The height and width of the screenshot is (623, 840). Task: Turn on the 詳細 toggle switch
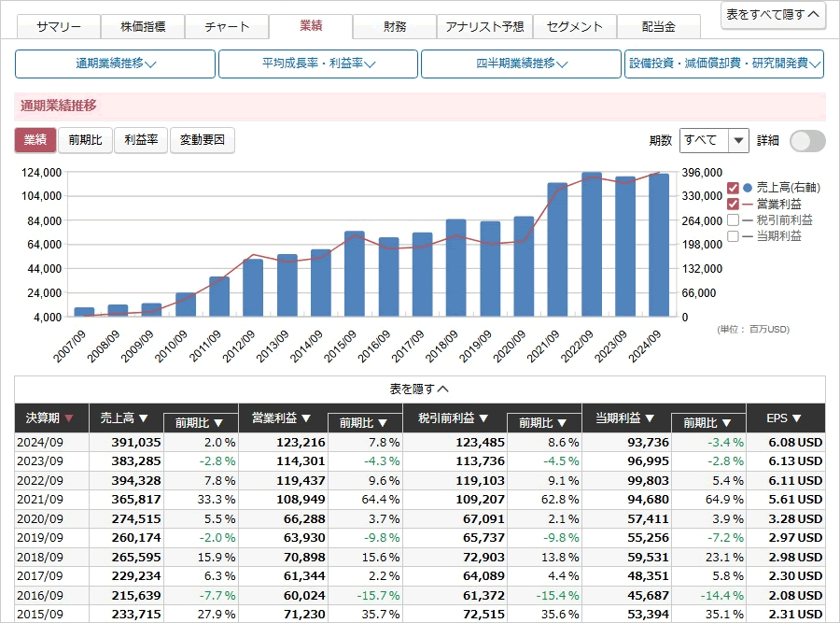(806, 140)
